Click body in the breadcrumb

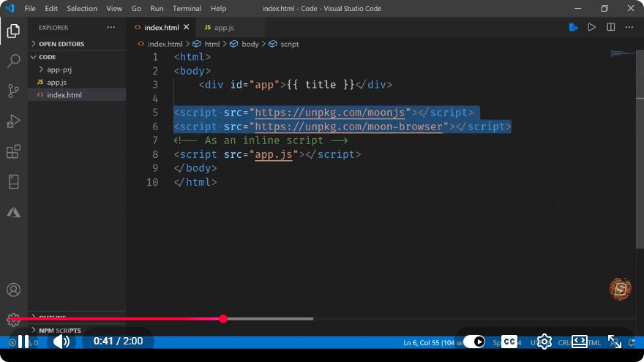250,44
